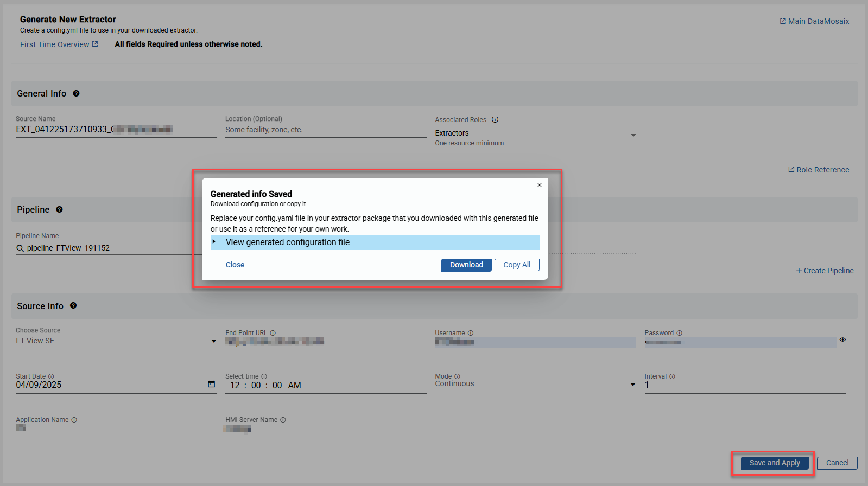Click the Pipeline Name search icon

(20, 248)
